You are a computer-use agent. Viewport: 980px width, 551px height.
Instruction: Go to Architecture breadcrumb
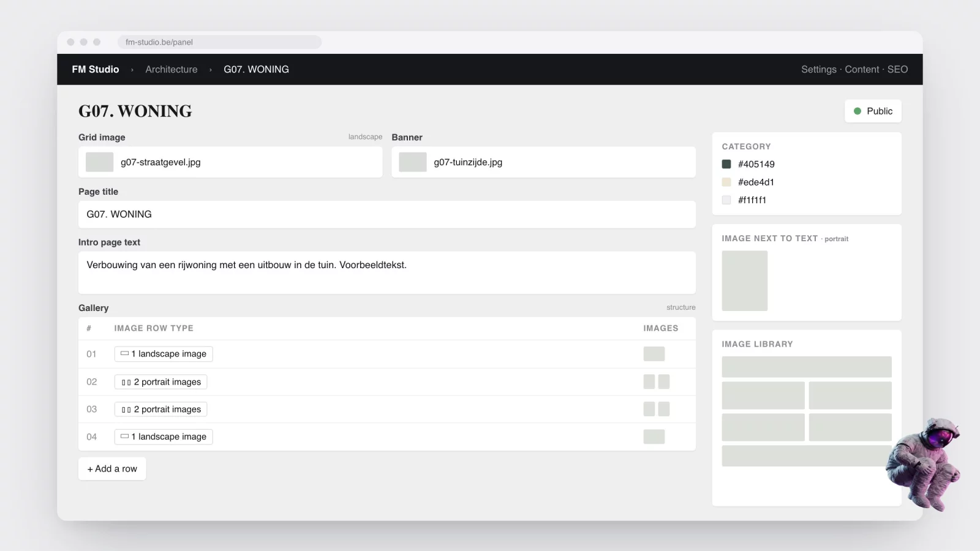pyautogui.click(x=171, y=69)
